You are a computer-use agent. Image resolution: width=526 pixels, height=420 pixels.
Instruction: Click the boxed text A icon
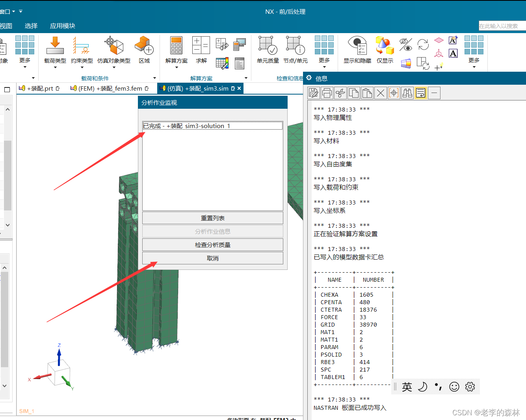(x=453, y=53)
